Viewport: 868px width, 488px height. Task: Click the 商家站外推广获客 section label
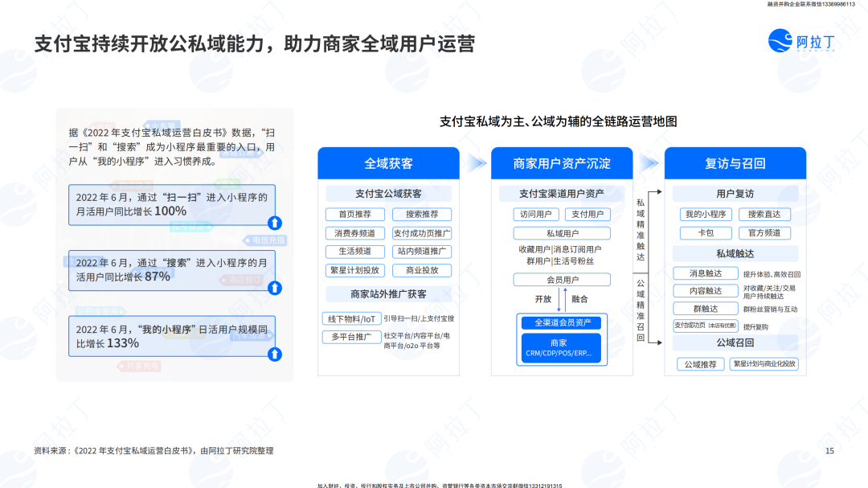click(x=388, y=294)
